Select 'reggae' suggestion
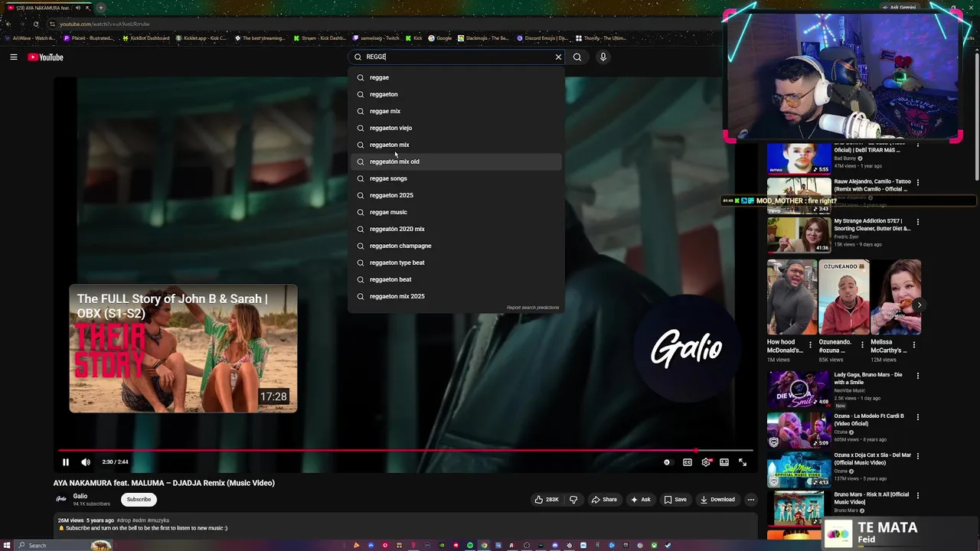Viewport: 980px width, 551px height. [x=456, y=77]
